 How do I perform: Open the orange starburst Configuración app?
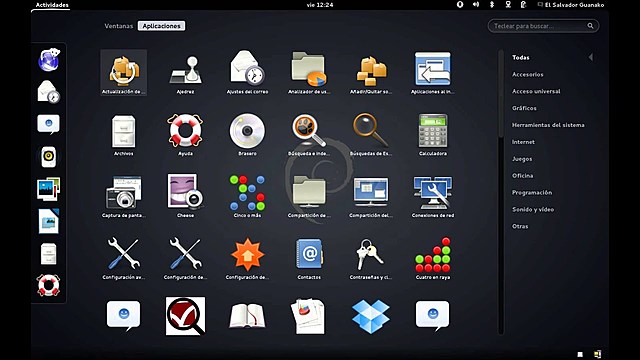point(247,258)
